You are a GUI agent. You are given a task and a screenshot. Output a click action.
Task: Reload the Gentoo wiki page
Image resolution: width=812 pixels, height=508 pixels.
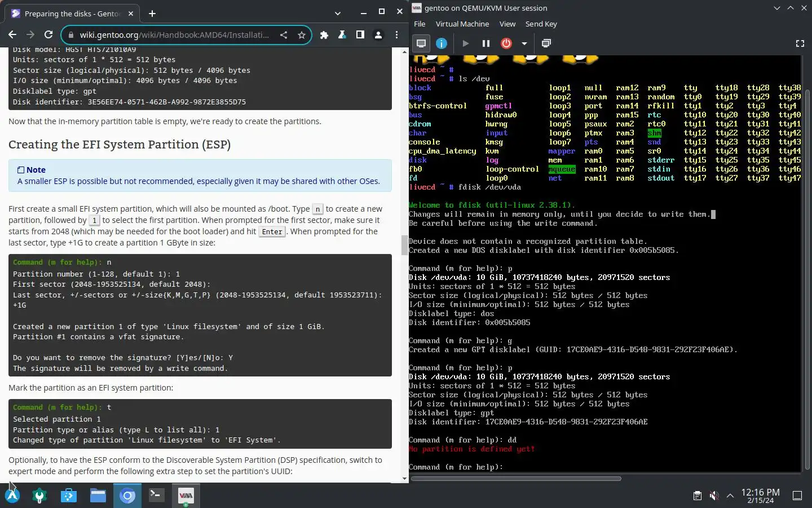pos(48,35)
